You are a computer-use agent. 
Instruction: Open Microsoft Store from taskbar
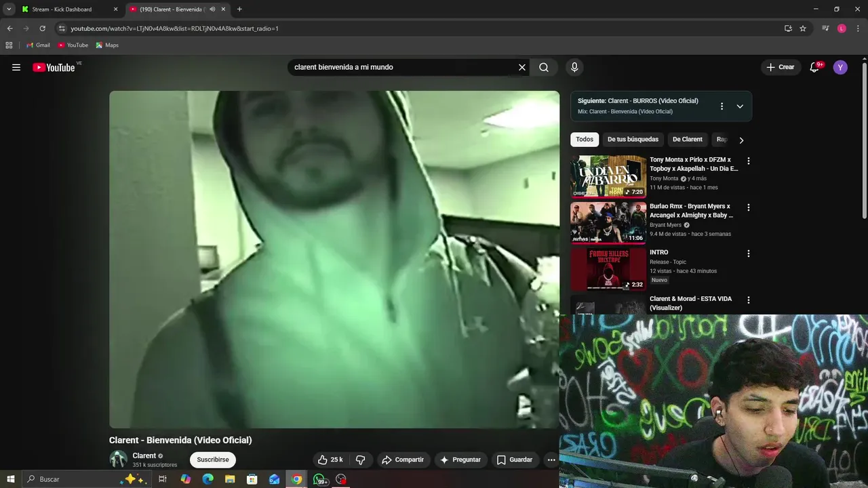coord(252,479)
